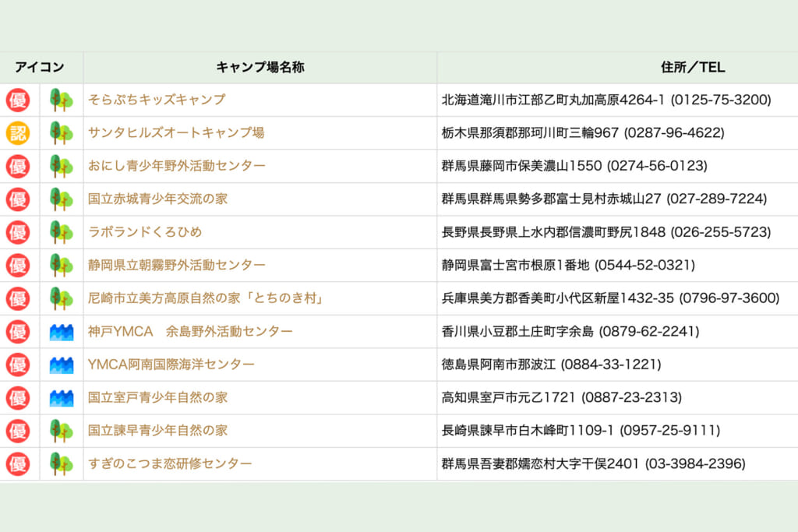Viewport: 798px width, 532px height.
Task: Select address 徳島県阿南市那波江
Action: pyautogui.click(x=499, y=365)
